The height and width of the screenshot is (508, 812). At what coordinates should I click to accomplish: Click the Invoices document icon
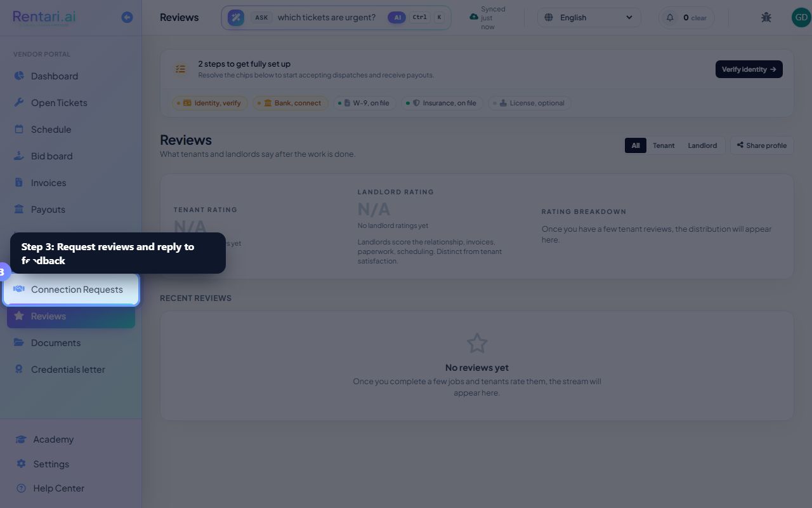(x=19, y=183)
